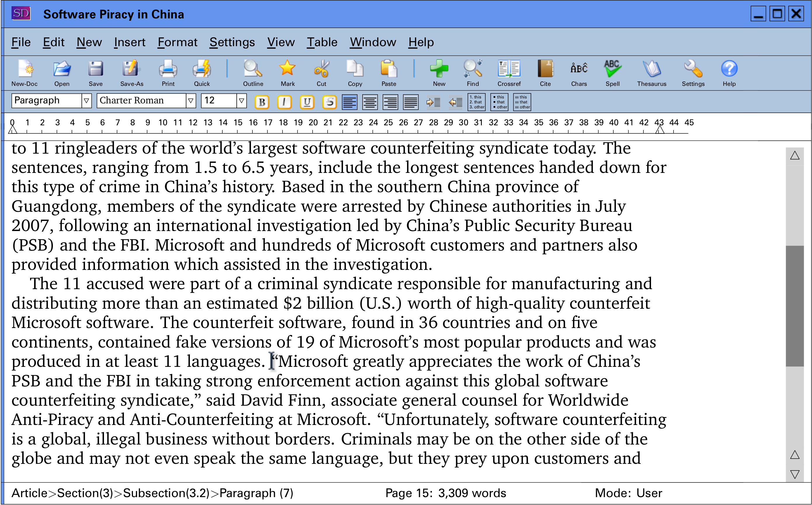Open the Chars special characters icon
812x505 pixels.
[x=579, y=68]
